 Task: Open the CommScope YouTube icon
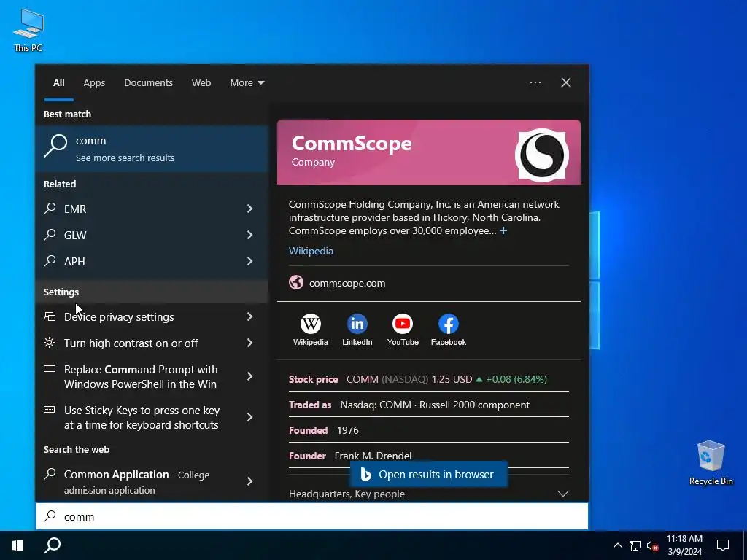pyautogui.click(x=403, y=324)
